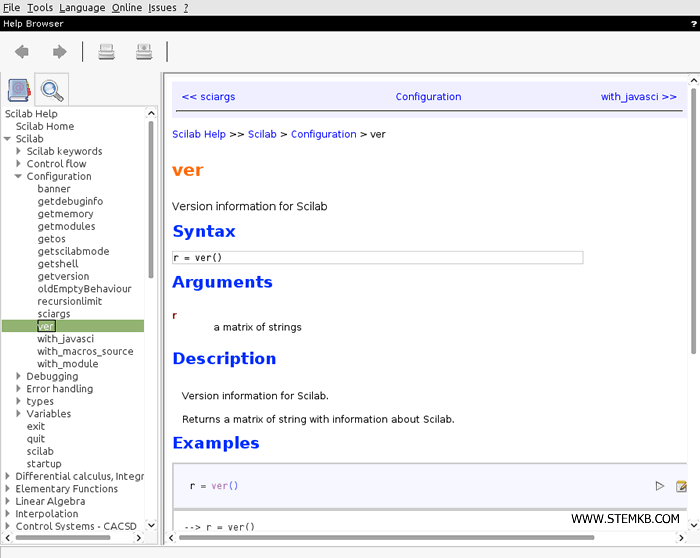This screenshot has height=558, width=700.
Task: Open the search magnifier tab
Action: tap(51, 91)
